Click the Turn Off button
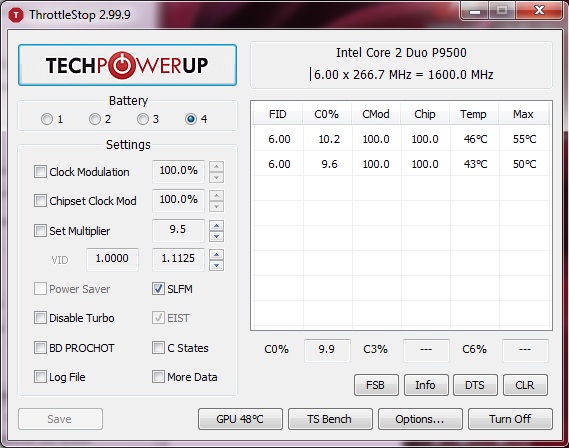 coord(510,419)
